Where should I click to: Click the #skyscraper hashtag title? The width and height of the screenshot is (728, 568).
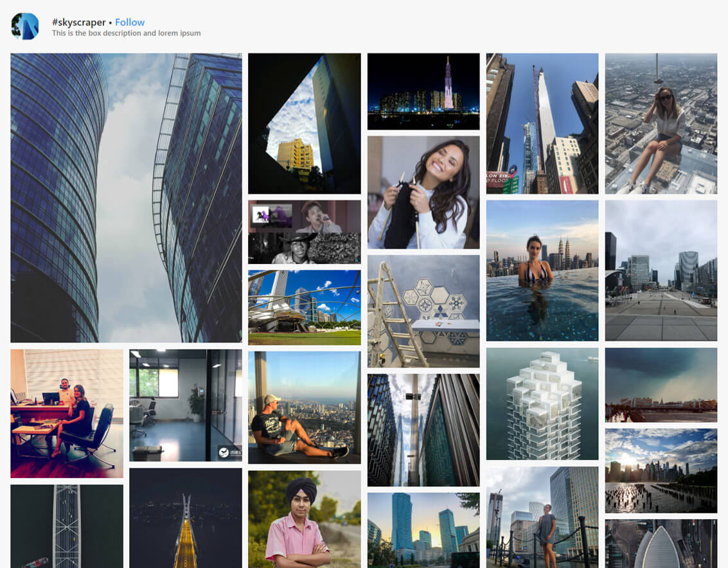(79, 22)
